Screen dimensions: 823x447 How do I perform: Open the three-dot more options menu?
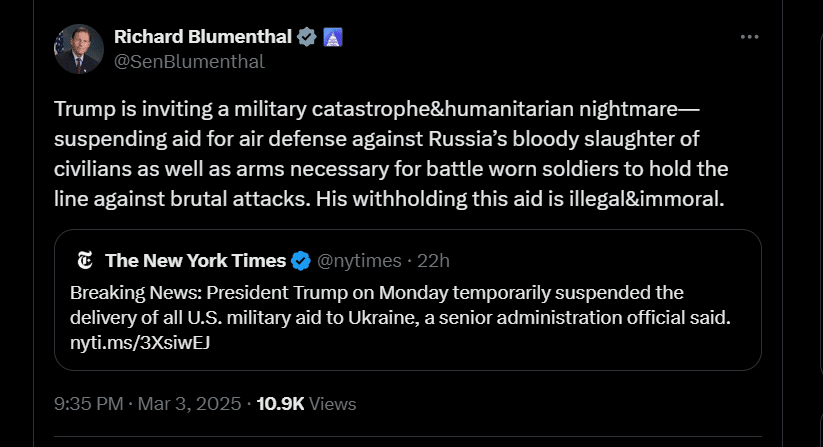tap(750, 37)
